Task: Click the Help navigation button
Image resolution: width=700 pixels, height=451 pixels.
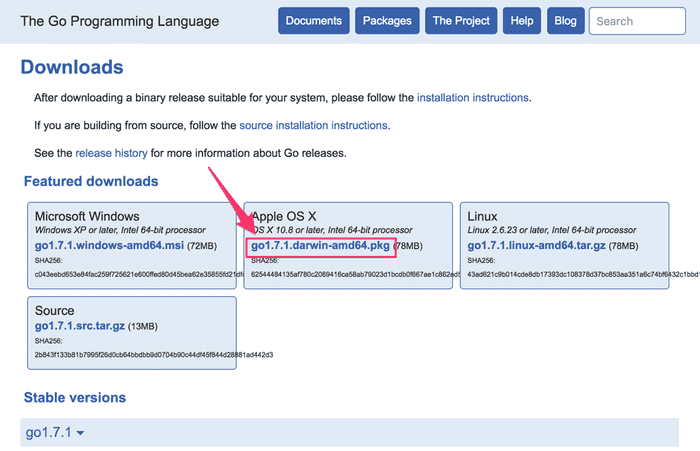Action: (x=521, y=20)
